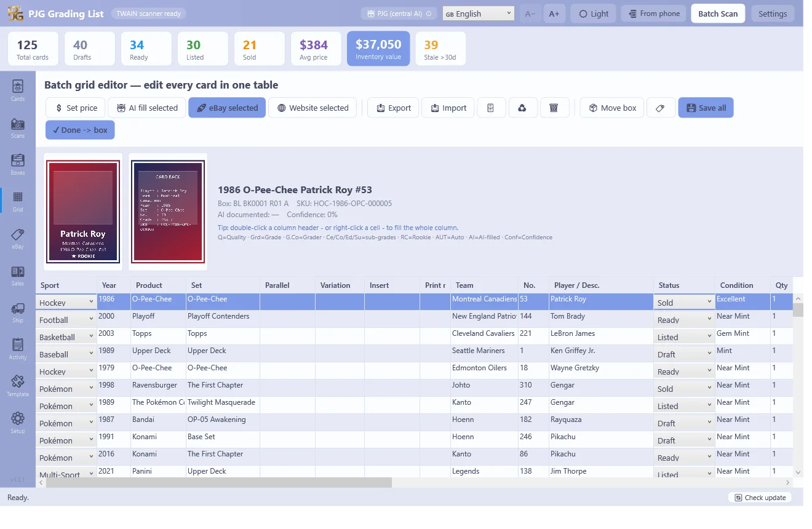Click the Seattle Mariners team cell
812x529 pixels.
pyautogui.click(x=484, y=353)
